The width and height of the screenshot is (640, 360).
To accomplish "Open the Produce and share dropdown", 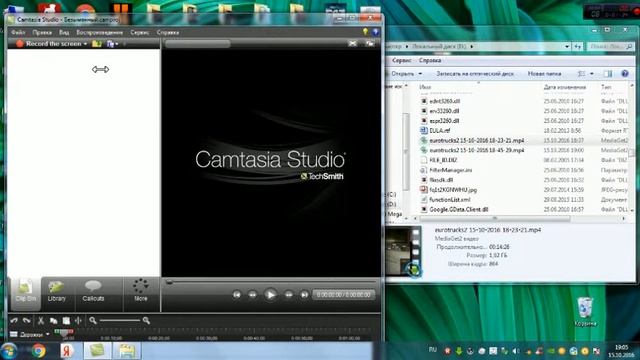I will tap(112, 44).
